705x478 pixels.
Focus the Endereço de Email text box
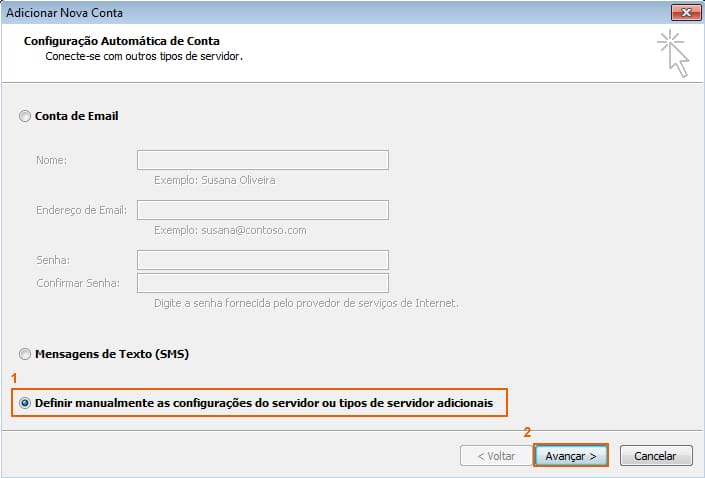(262, 210)
